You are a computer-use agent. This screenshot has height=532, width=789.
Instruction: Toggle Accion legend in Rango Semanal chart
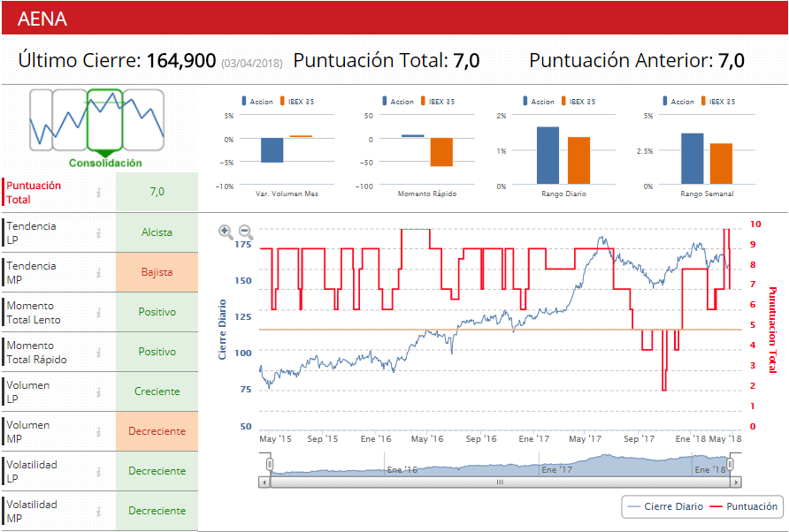pyautogui.click(x=678, y=101)
